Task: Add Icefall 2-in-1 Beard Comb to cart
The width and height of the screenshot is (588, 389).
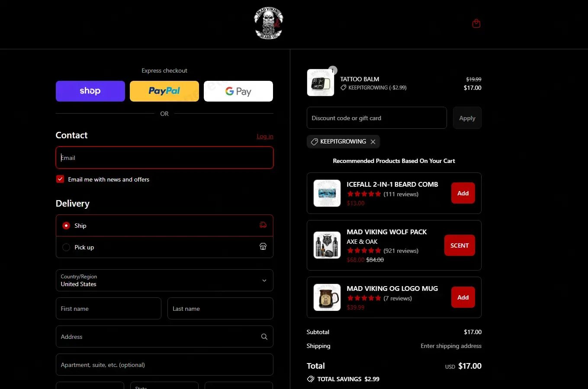Action: click(463, 193)
